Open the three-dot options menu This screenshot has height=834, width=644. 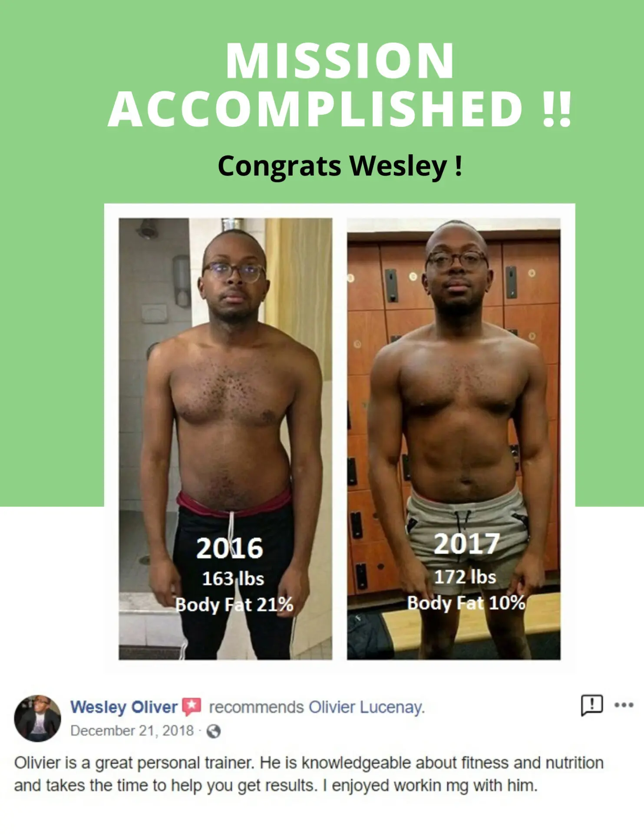[x=624, y=705]
